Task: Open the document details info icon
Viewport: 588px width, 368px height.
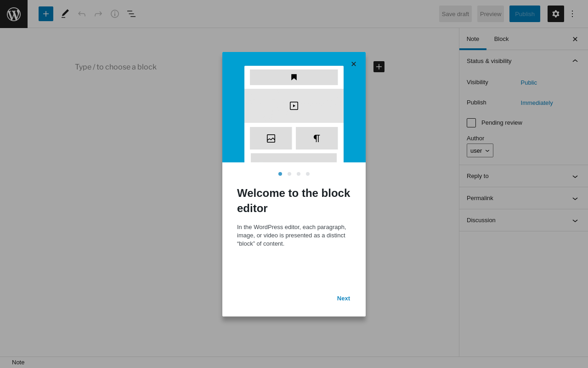Action: tap(115, 14)
